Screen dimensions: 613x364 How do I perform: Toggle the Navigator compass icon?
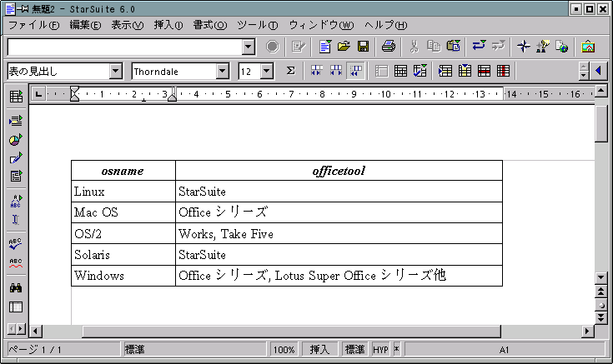524,47
